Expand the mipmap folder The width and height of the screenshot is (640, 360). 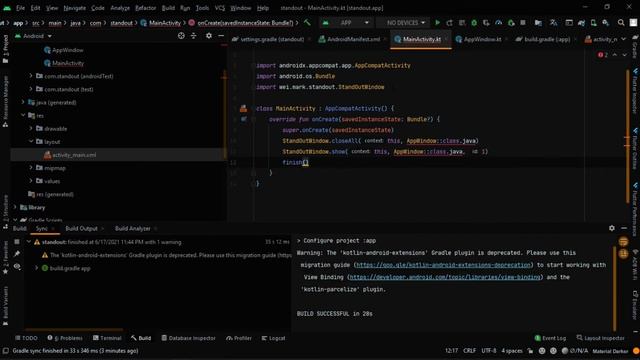[x=31, y=167]
